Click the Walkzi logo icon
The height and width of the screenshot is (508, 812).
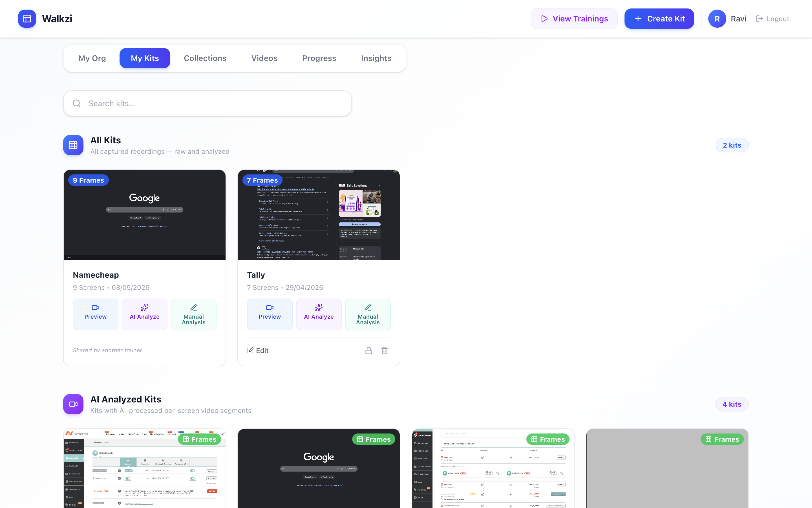27,19
